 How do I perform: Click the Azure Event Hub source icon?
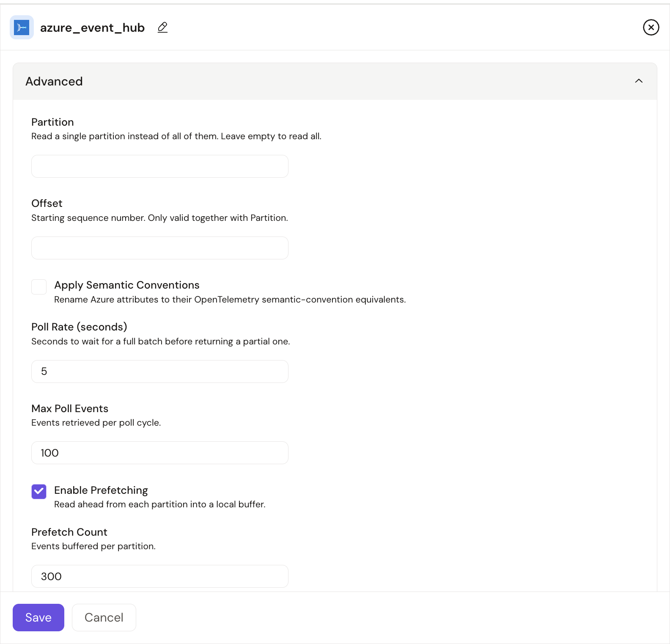click(x=22, y=28)
